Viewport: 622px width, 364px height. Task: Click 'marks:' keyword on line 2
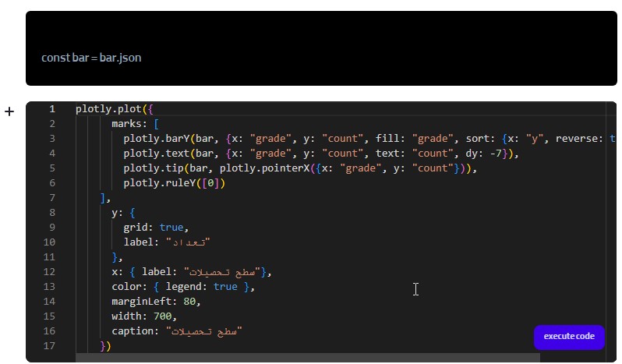point(129,124)
